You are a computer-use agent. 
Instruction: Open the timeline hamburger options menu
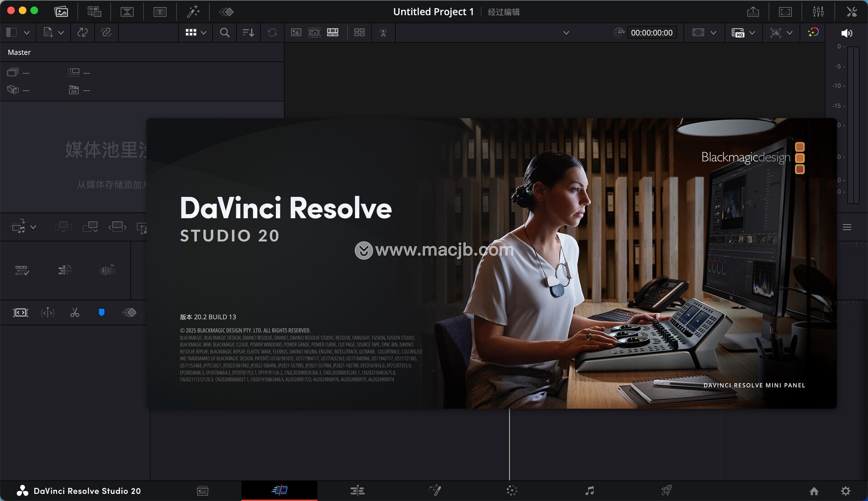[x=847, y=227]
